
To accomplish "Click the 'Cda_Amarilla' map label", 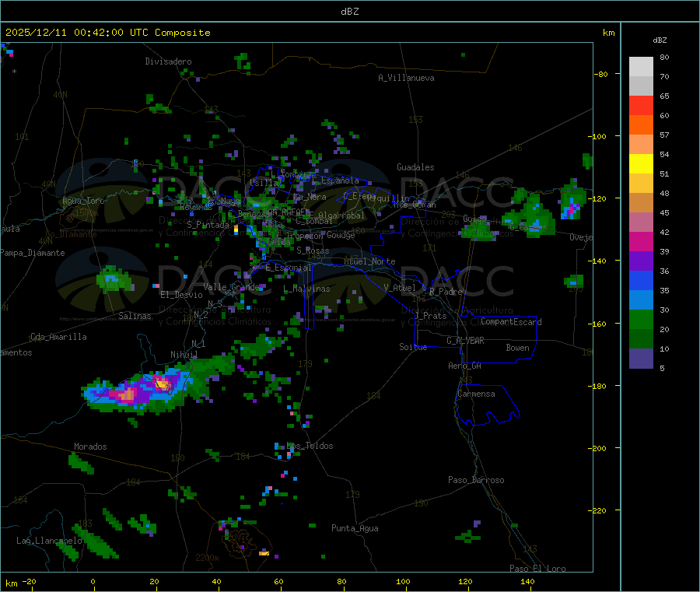I will point(58,337).
